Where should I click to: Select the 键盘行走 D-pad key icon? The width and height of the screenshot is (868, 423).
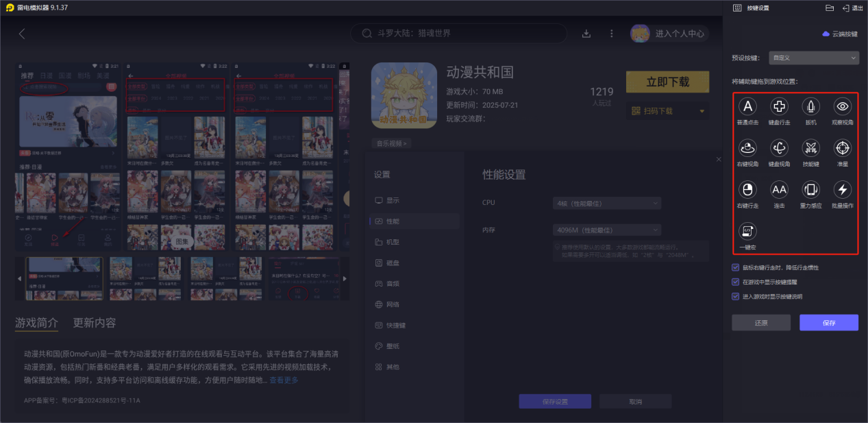pyautogui.click(x=779, y=106)
